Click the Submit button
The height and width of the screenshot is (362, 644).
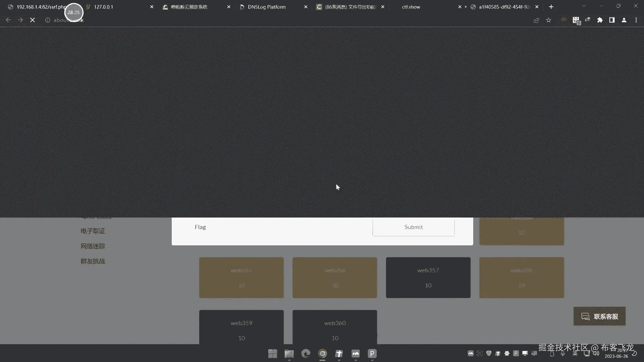[x=413, y=227]
